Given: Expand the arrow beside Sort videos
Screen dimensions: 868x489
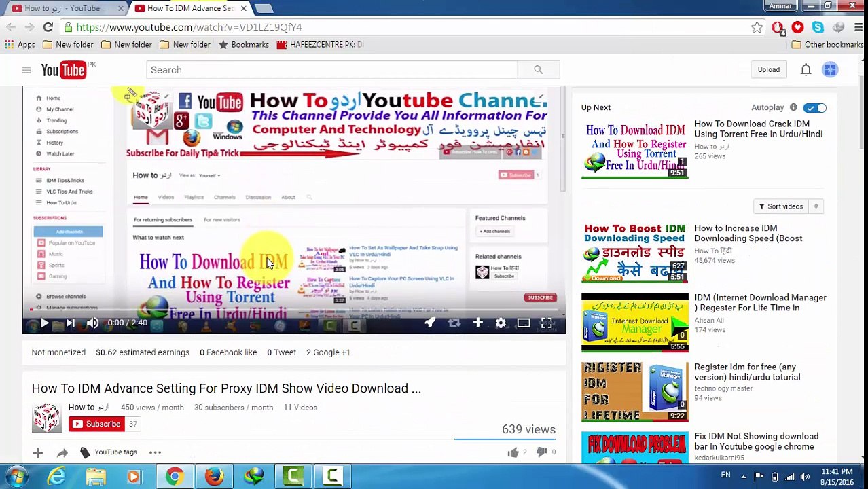Looking at the screenshot, I should 816,206.
